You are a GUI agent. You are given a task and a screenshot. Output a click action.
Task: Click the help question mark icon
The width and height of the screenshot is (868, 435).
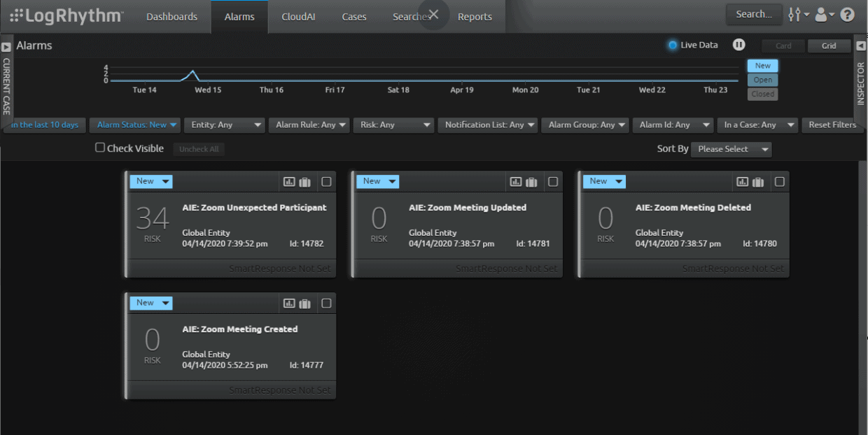[847, 14]
